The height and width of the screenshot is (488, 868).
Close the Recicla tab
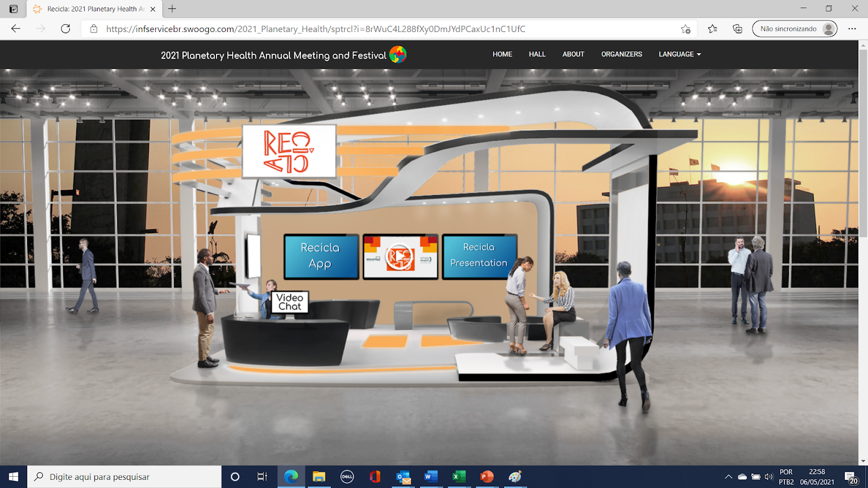[153, 9]
